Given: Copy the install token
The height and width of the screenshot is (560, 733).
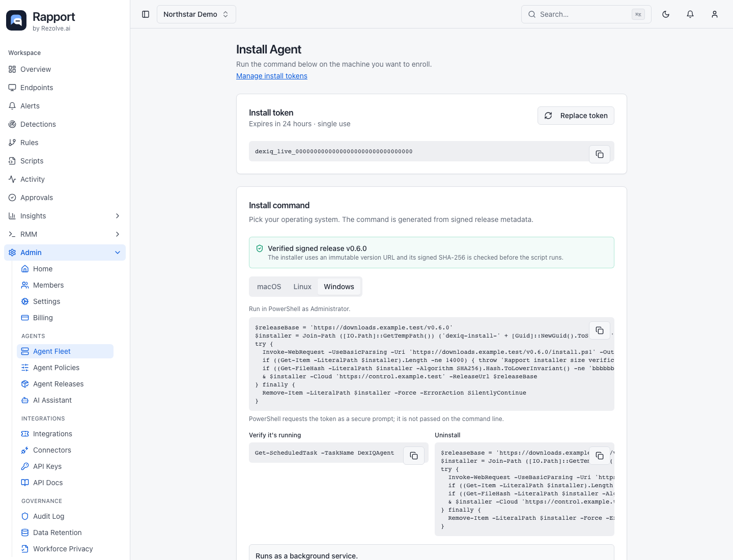Looking at the screenshot, I should click(x=600, y=154).
